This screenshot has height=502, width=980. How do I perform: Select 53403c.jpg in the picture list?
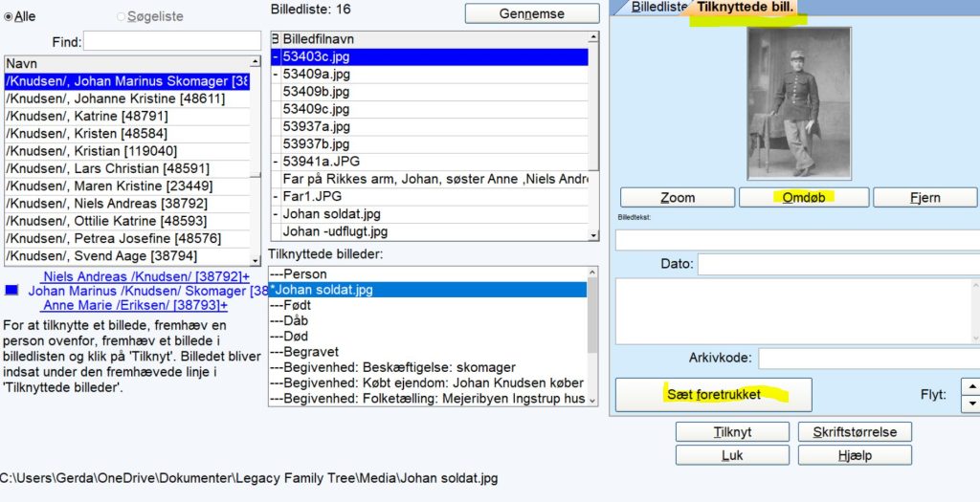[430, 56]
